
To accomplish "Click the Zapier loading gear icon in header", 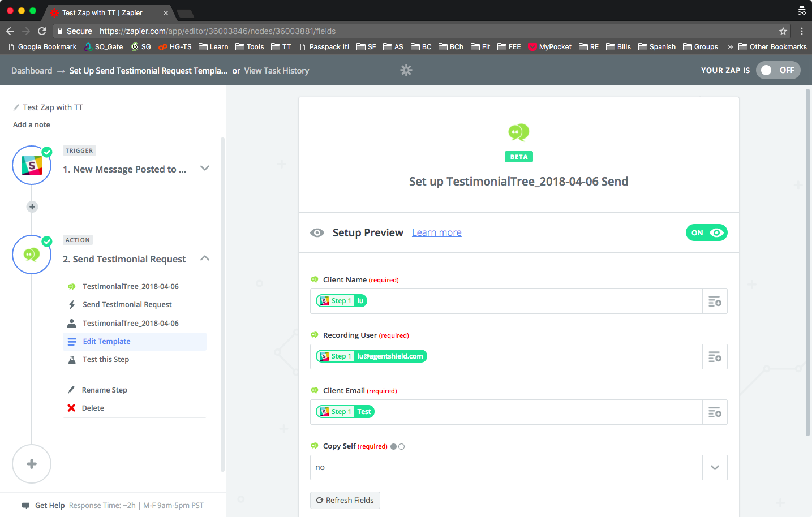I will (406, 70).
